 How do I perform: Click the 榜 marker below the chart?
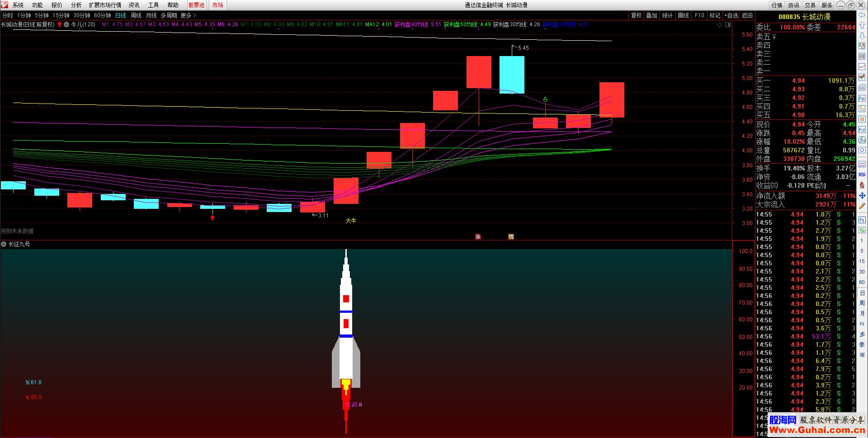[x=511, y=237]
